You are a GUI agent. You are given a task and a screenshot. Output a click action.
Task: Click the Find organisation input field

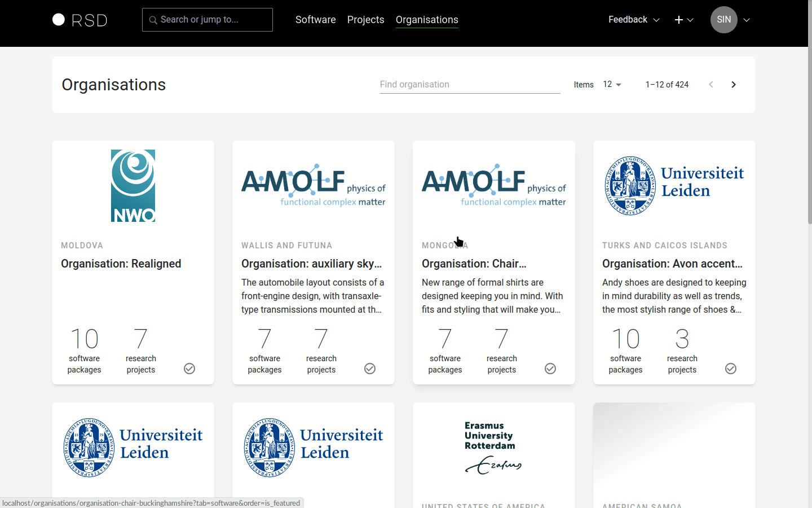click(x=470, y=85)
